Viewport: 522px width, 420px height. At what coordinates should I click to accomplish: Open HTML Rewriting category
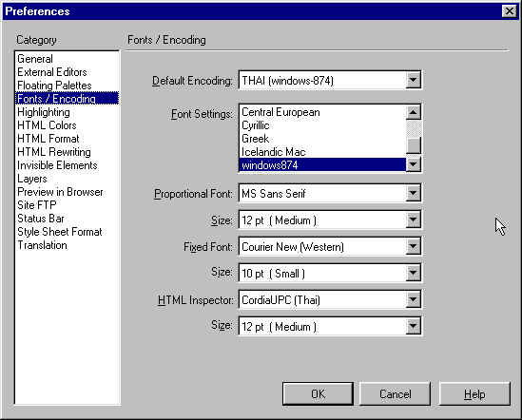pos(67,152)
